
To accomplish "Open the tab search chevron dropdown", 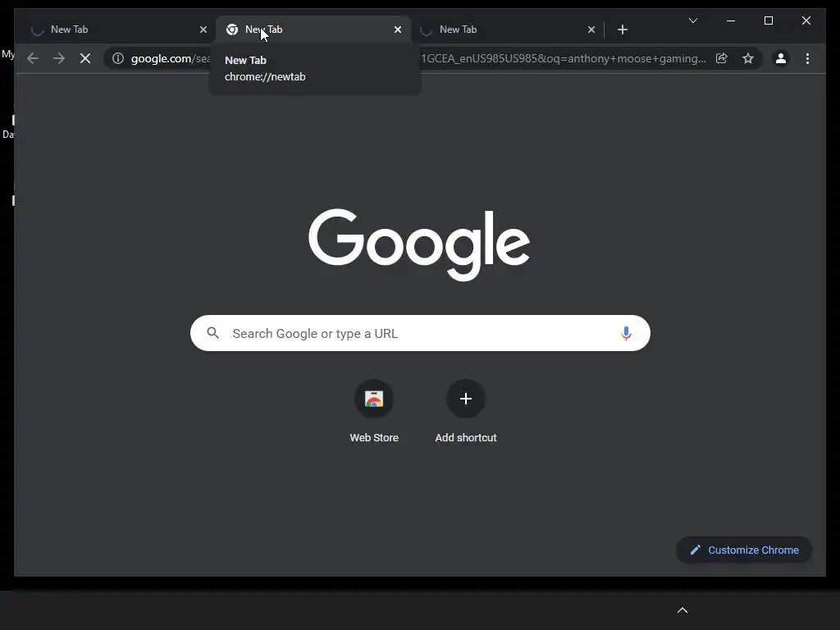I will [693, 21].
